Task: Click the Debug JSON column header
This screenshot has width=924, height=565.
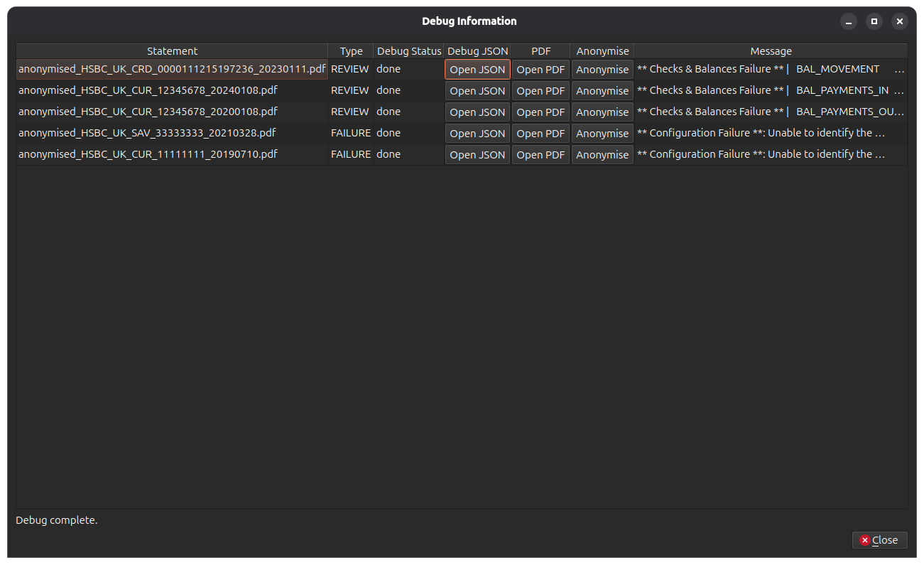Action: point(477,51)
